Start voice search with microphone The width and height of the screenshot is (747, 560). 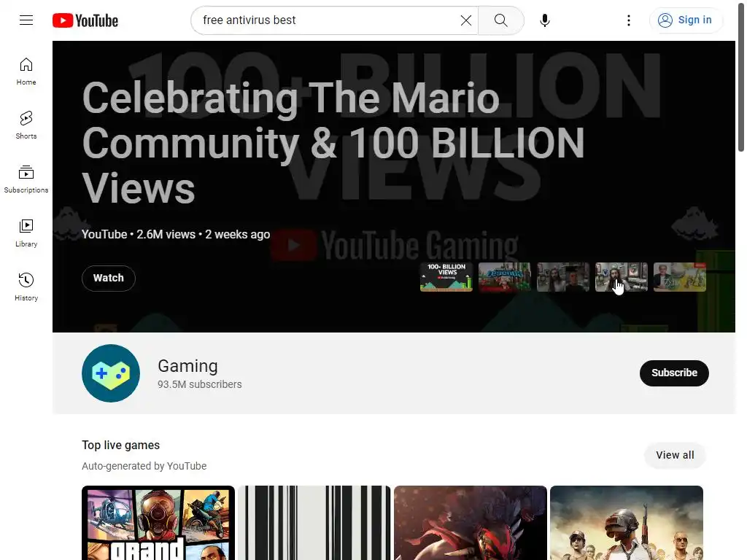coord(545,20)
